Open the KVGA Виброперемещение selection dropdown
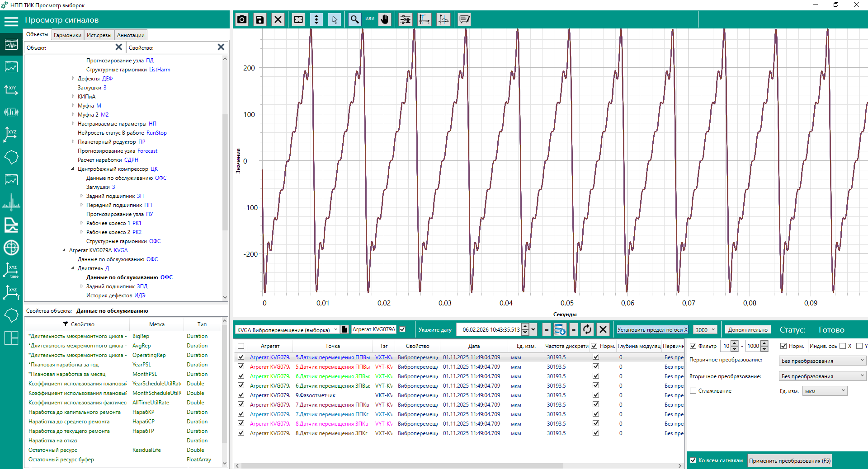868x469 pixels. [x=288, y=330]
